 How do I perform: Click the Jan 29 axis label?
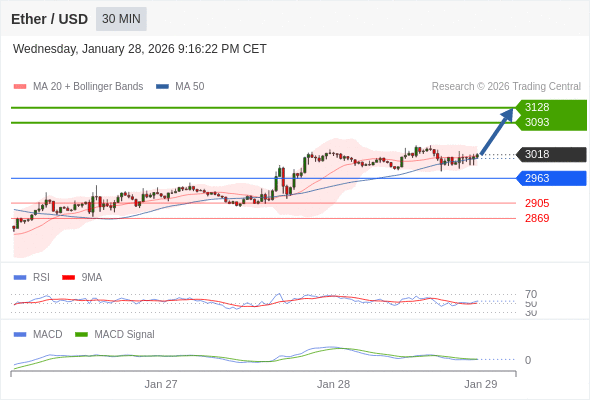point(481,384)
